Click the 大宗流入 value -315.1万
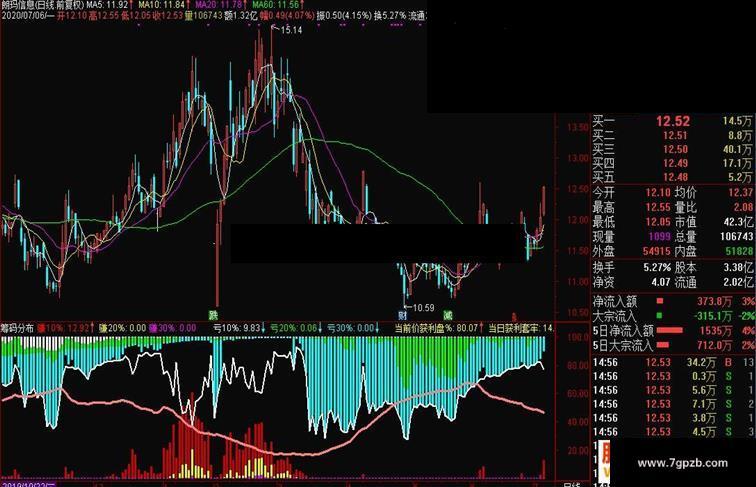Viewport: 756px width, 487px height. (712, 316)
